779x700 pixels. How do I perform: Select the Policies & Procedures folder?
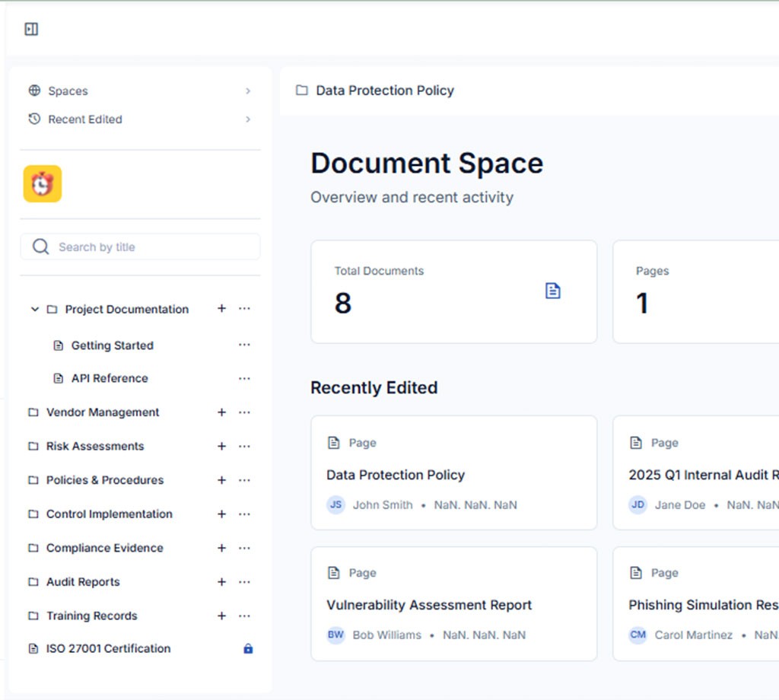(x=105, y=480)
